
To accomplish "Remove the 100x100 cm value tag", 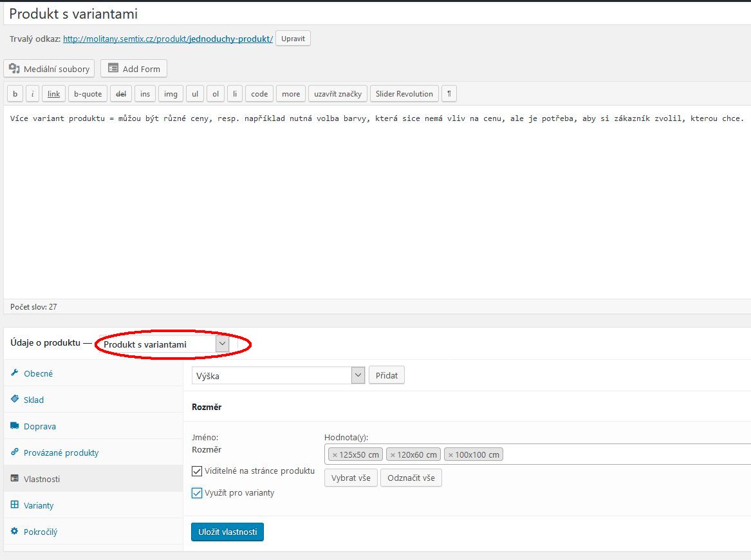I will pos(450,455).
